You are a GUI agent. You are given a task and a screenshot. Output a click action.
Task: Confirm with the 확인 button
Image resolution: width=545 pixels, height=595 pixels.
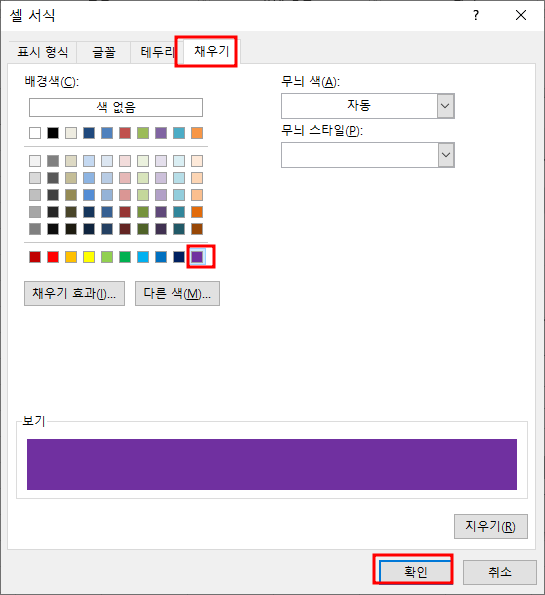(415, 571)
